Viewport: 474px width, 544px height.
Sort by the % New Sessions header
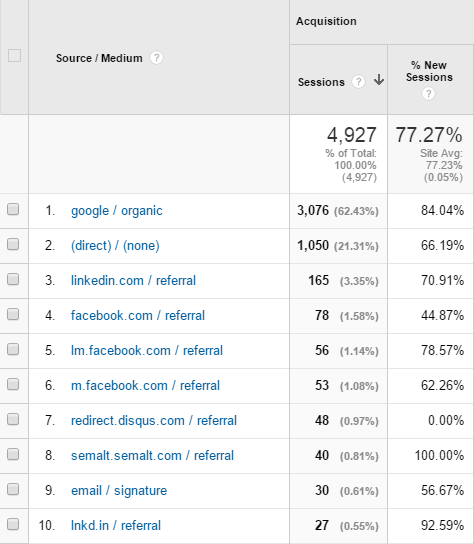(429, 71)
